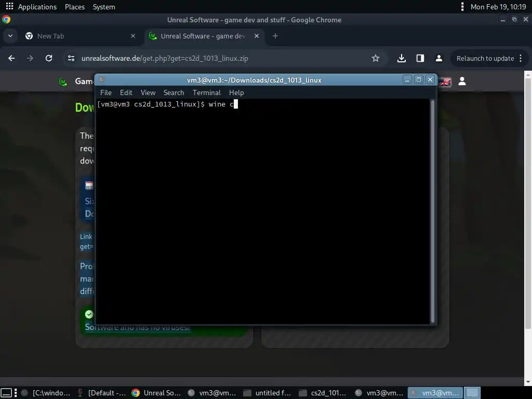Reload the Unreal Software page
Viewport: 532px width, 399px height.
coord(49,58)
